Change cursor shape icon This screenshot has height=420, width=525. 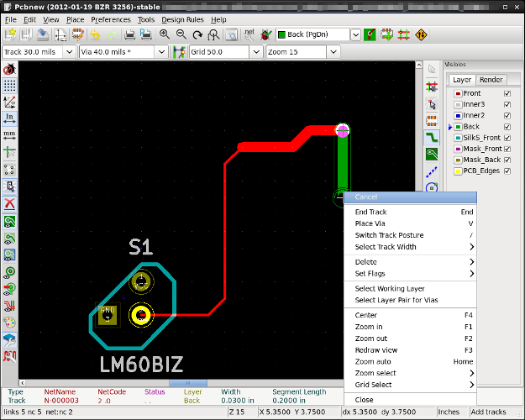9,152
